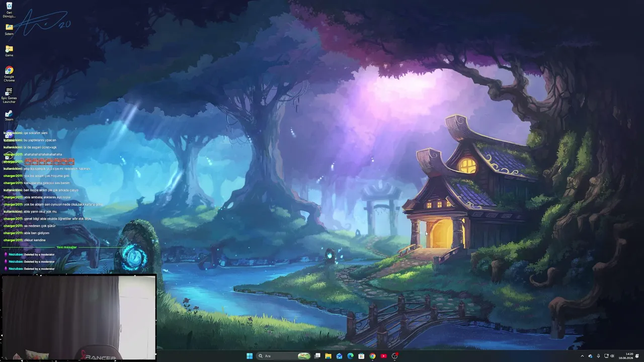The height and width of the screenshot is (362, 644).
Task: Switch to Google Chrome on the taskbar
Action: 372,356
